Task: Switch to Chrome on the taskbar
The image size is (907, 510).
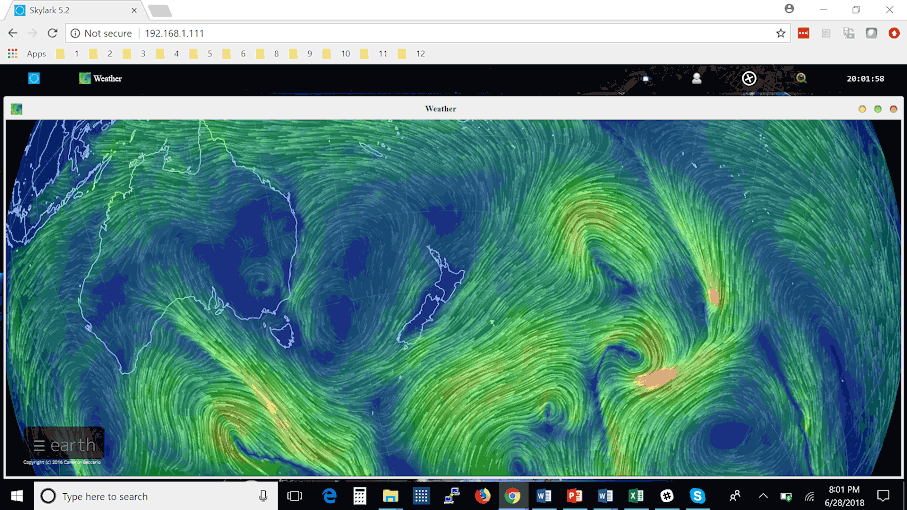Action: tap(513, 496)
